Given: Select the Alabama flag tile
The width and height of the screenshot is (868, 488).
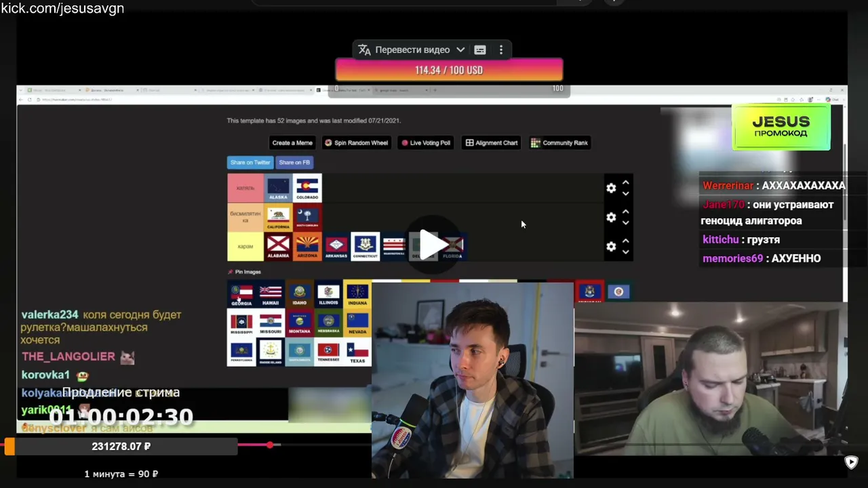Looking at the screenshot, I should pyautogui.click(x=278, y=247).
